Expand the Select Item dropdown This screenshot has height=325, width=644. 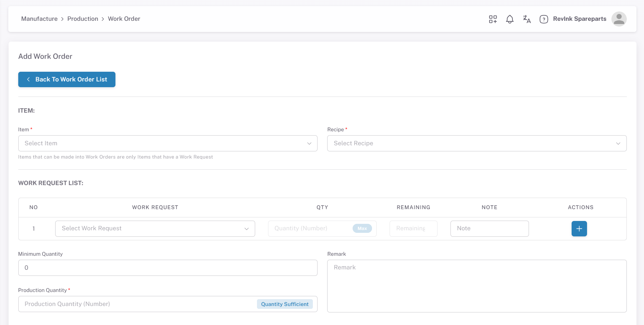click(168, 143)
